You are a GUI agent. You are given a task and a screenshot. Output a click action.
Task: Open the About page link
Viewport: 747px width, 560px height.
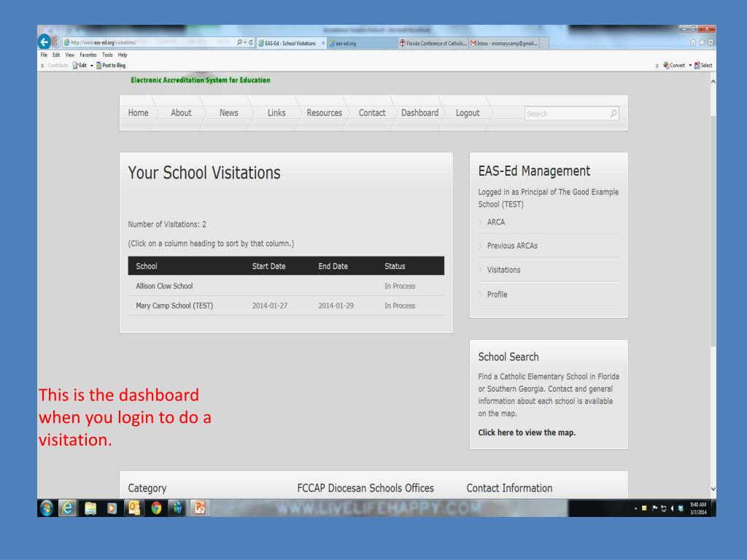tap(181, 113)
